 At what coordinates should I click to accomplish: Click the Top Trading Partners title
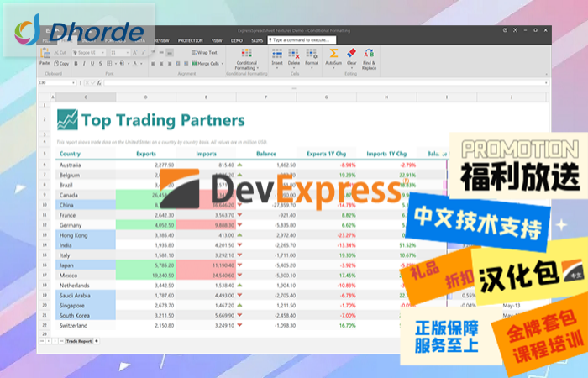pyautogui.click(x=163, y=120)
